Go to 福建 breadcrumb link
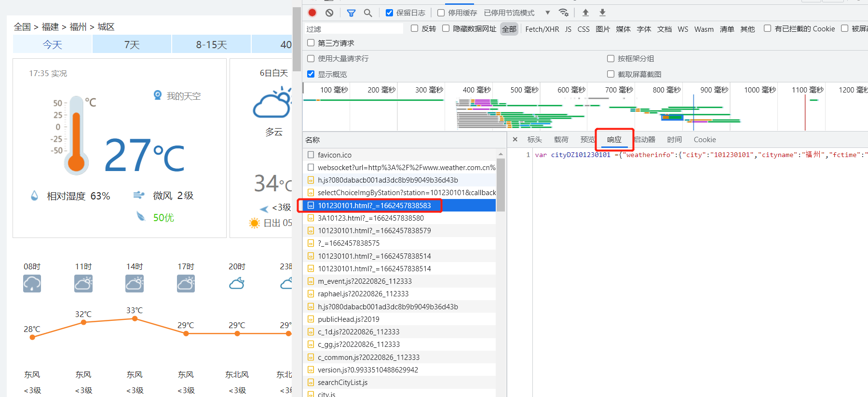 50,27
